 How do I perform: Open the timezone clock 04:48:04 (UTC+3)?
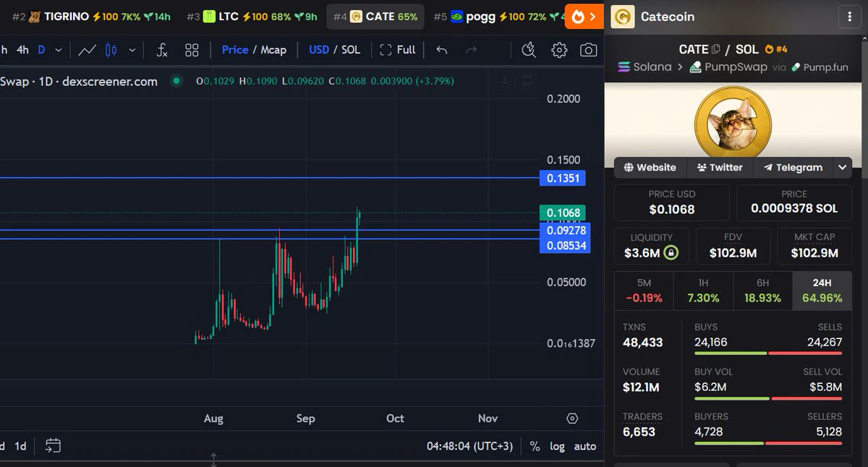click(x=469, y=446)
